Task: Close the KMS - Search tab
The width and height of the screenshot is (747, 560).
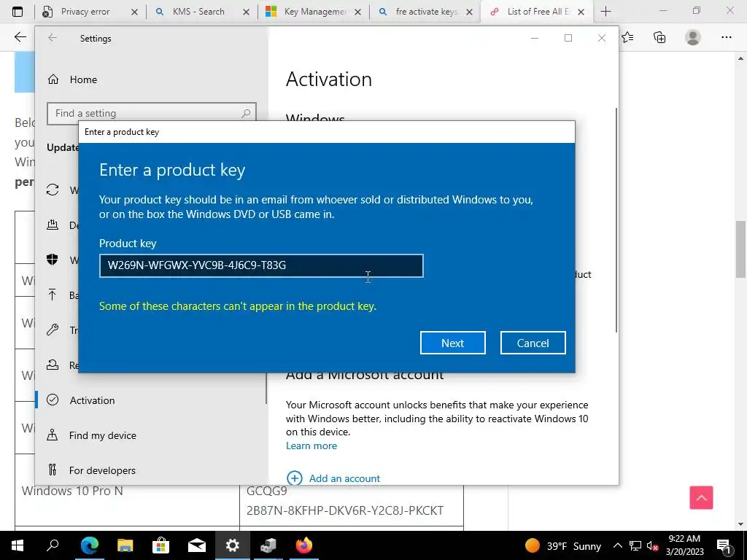Action: (x=246, y=12)
